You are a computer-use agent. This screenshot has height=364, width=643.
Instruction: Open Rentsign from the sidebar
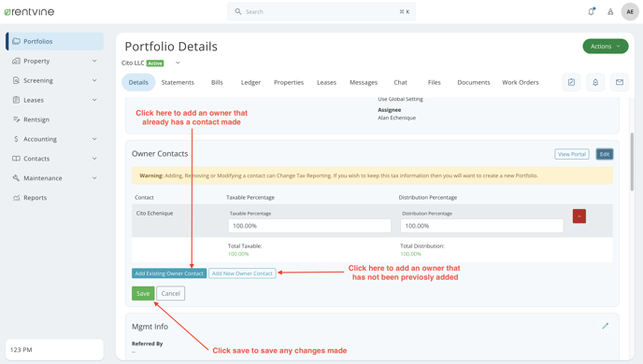36,119
